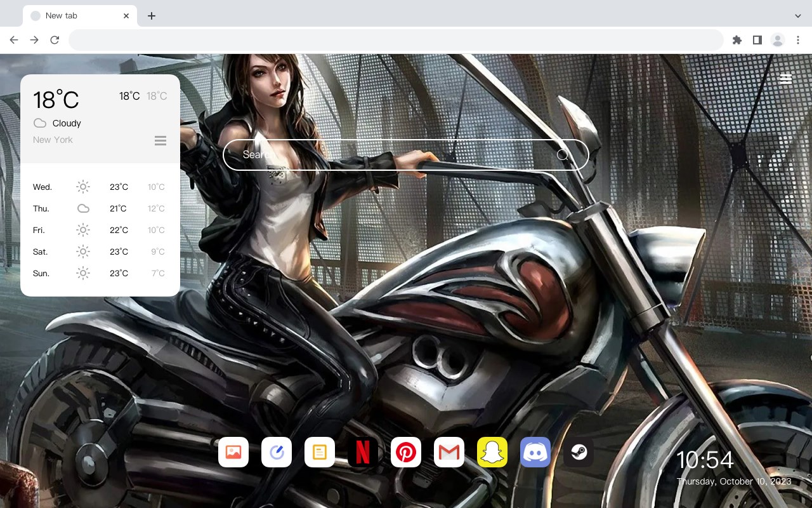Select the Sun. forecast row label
The width and height of the screenshot is (812, 508).
pyautogui.click(x=41, y=273)
